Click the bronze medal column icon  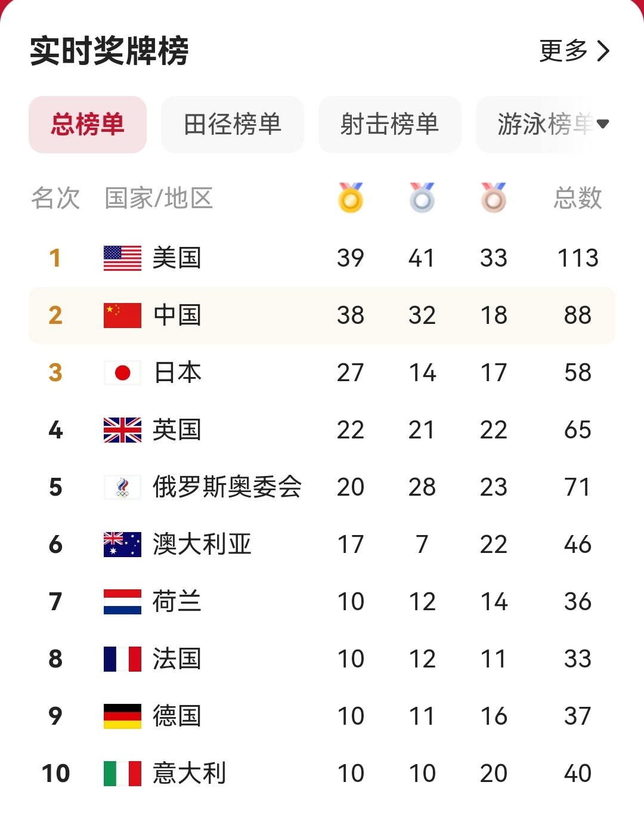tap(494, 197)
